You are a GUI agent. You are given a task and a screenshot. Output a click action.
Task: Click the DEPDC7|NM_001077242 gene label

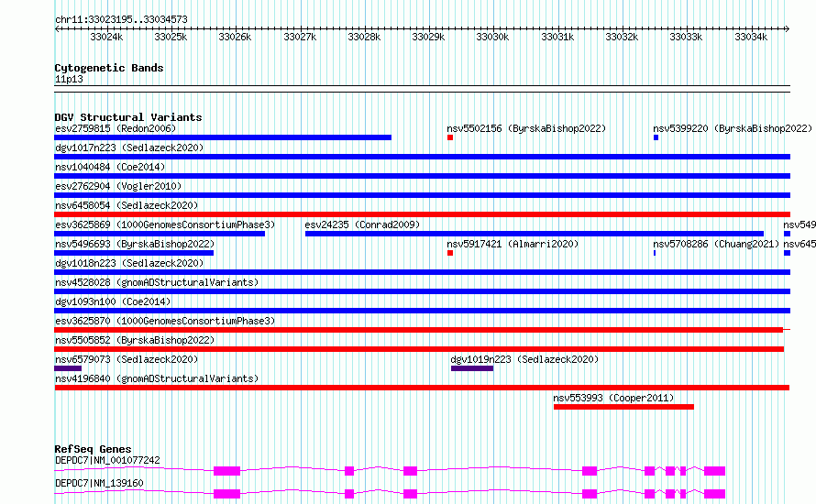[x=107, y=461]
